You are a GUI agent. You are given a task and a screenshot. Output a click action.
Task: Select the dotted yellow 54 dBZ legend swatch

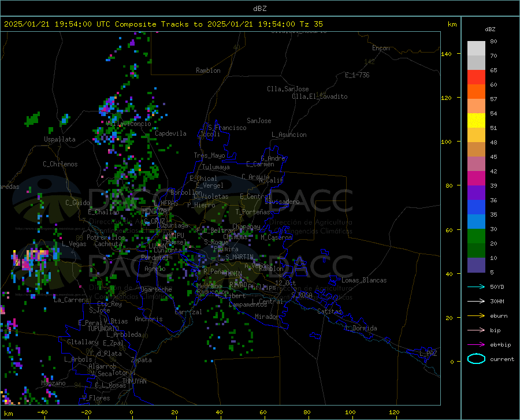[x=476, y=120]
